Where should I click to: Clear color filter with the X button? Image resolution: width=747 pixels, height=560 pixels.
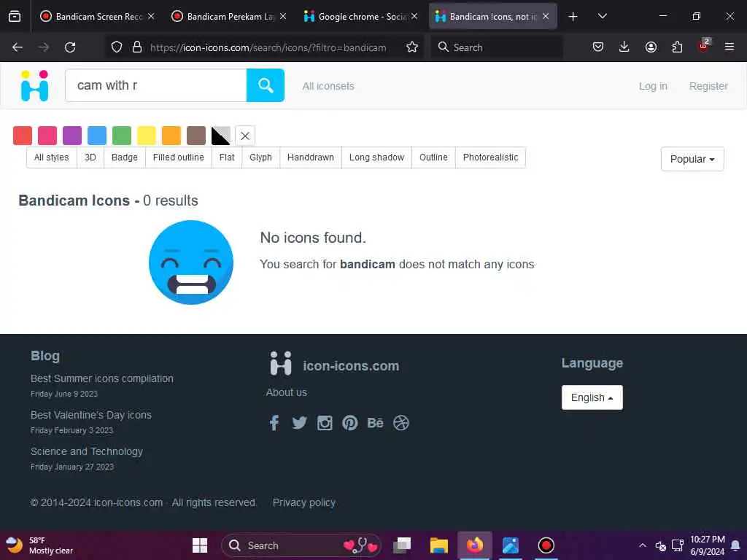pyautogui.click(x=245, y=136)
